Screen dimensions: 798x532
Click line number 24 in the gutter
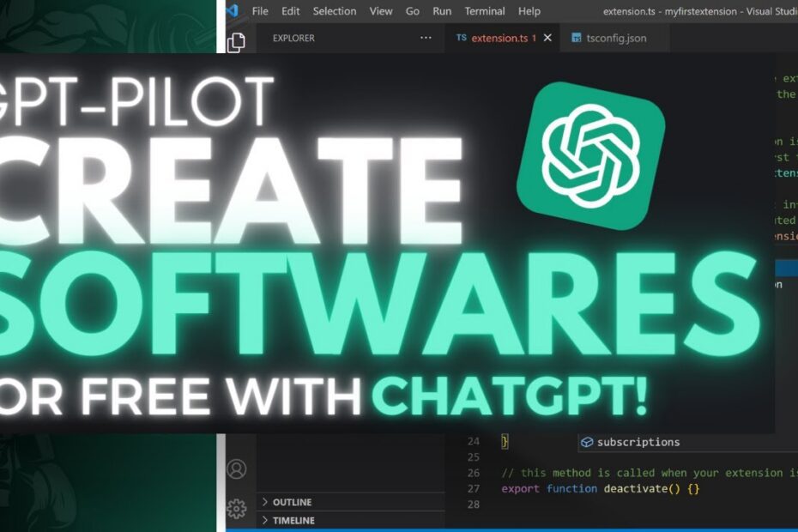tap(474, 441)
